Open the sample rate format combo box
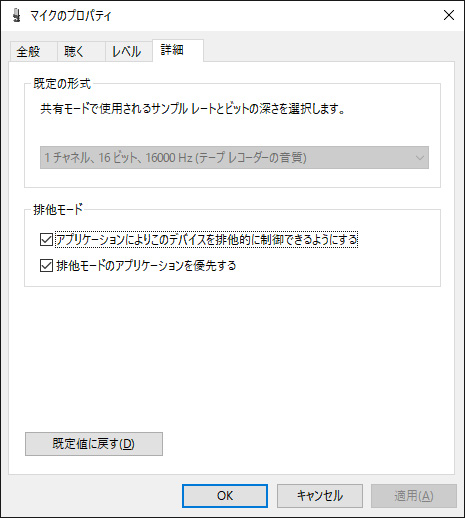The width and height of the screenshot is (465, 518). 234,157
